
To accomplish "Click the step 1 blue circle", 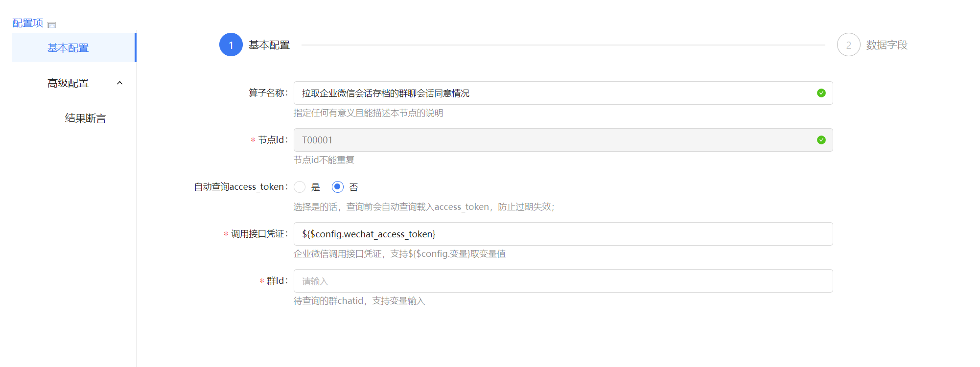I will tap(231, 45).
